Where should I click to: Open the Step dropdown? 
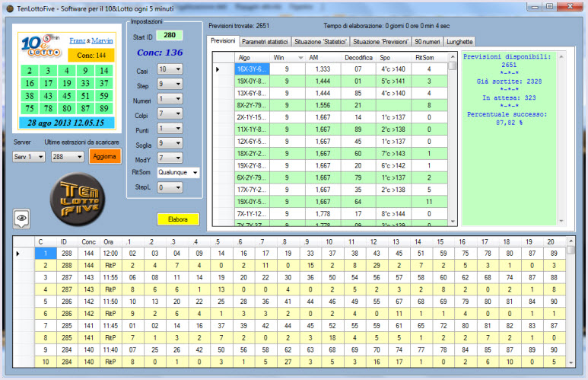tap(170, 84)
